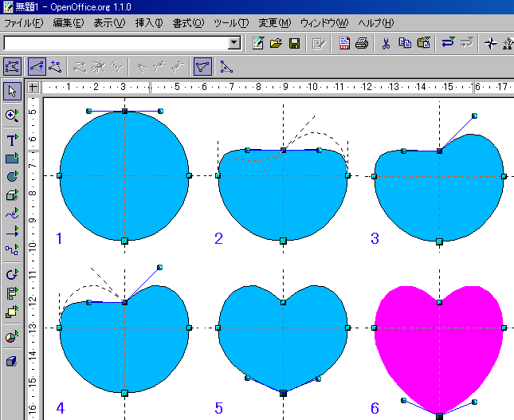Screen dimensions: 514x420
Task: Print the file directly
Action: click(x=362, y=43)
